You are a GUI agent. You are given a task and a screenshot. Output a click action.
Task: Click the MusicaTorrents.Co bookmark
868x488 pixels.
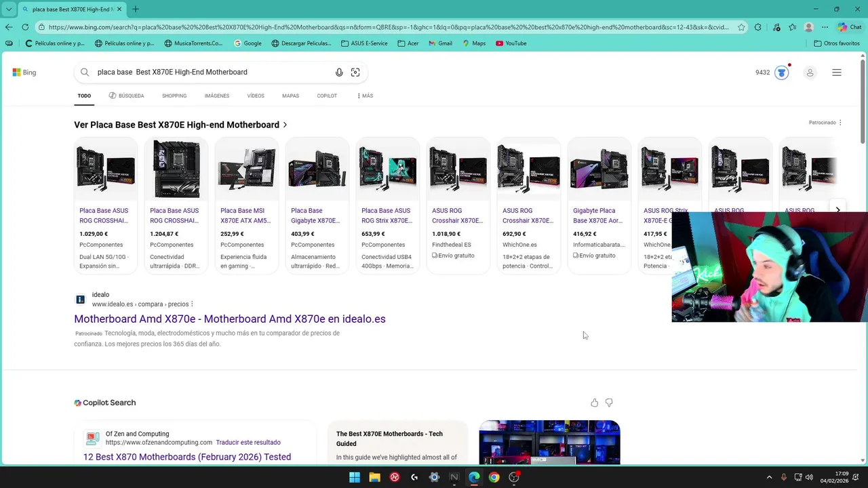[193, 43]
